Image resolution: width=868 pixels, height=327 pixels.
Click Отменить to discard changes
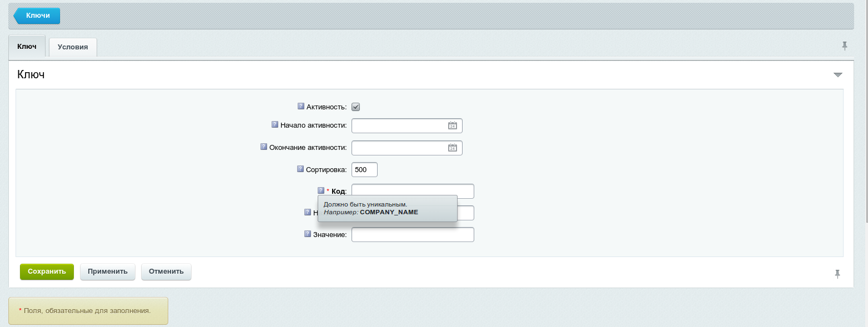pyautogui.click(x=166, y=271)
